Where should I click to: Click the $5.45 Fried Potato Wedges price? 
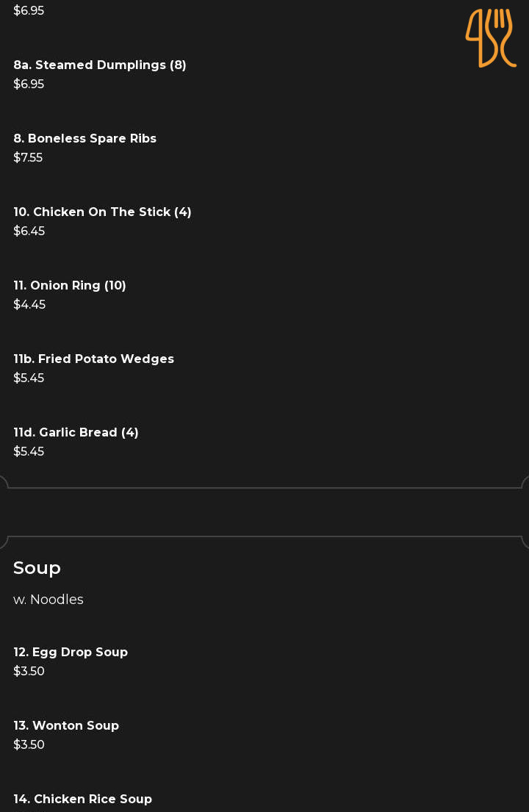click(29, 378)
